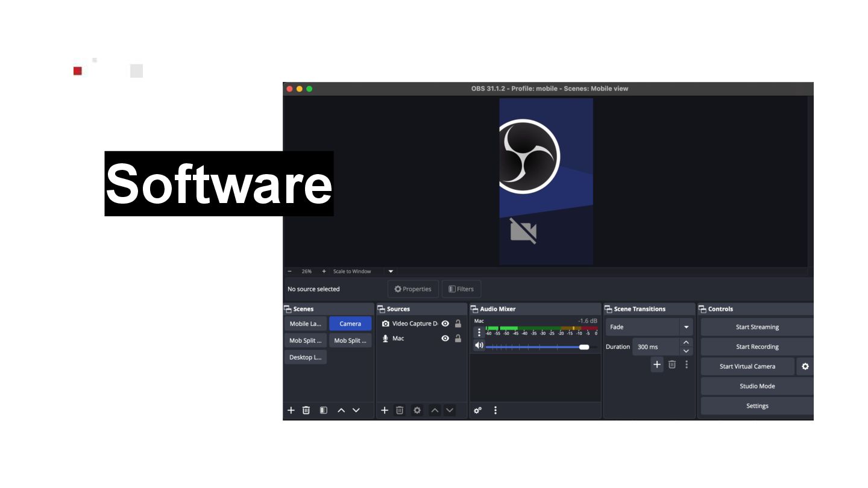Image resolution: width=868 pixels, height=488 pixels.
Task: Remove transition using Scene Transitions trash icon
Action: tap(672, 364)
